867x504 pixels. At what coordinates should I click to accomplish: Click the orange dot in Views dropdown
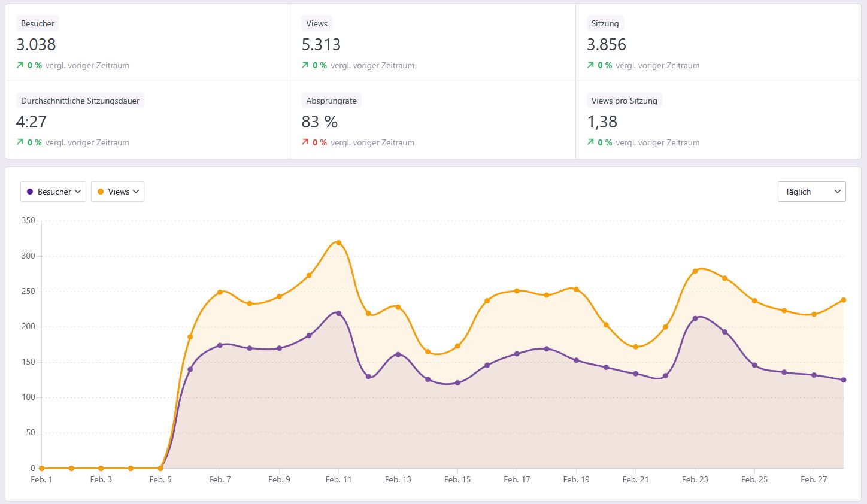coord(101,192)
